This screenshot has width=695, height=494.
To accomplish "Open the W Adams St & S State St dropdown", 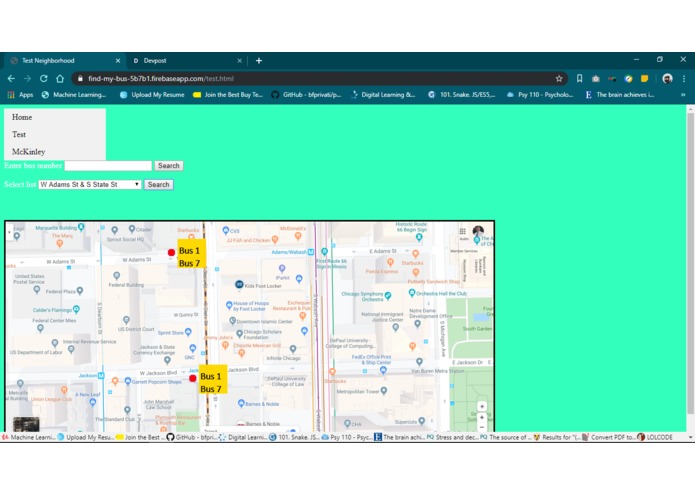I will (90, 184).
